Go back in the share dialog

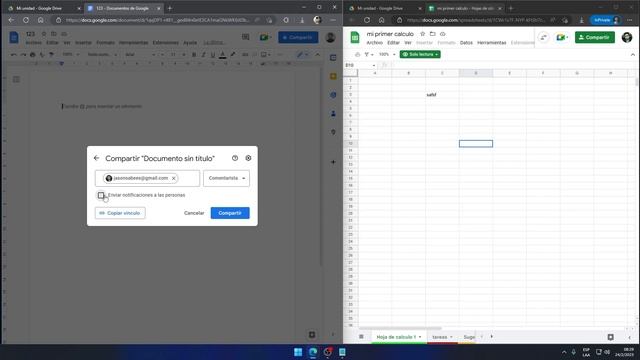pyautogui.click(x=96, y=158)
